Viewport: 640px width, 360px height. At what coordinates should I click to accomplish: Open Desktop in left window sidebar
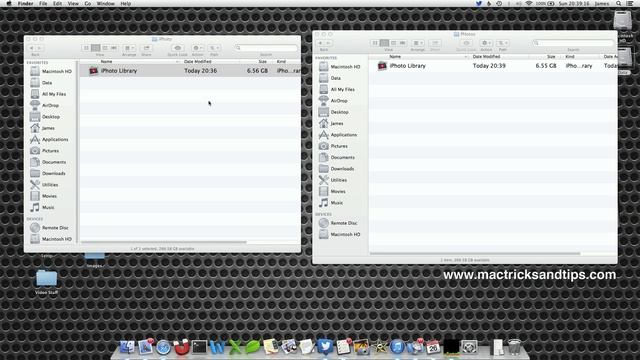[x=45, y=117]
